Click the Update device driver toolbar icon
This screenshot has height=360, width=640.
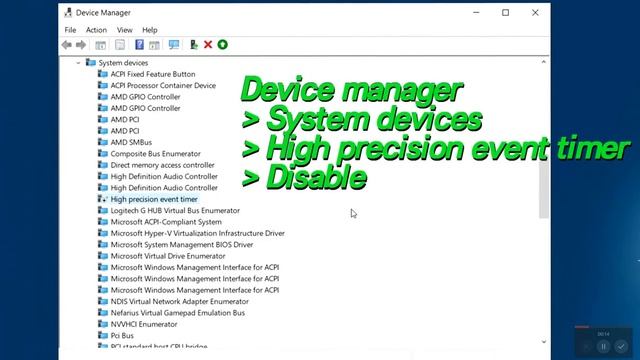[194, 44]
